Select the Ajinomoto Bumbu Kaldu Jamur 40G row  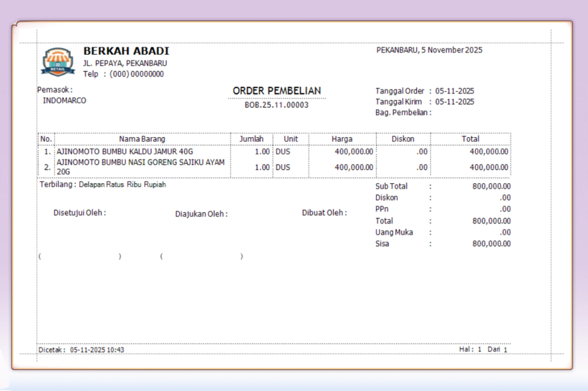coord(125,152)
